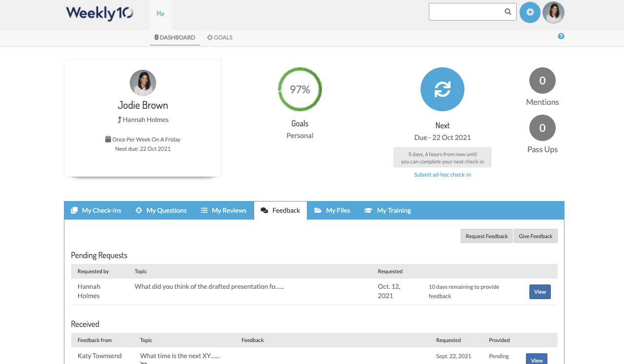Select the My Reviews list icon
The height and width of the screenshot is (364, 624).
(203, 210)
